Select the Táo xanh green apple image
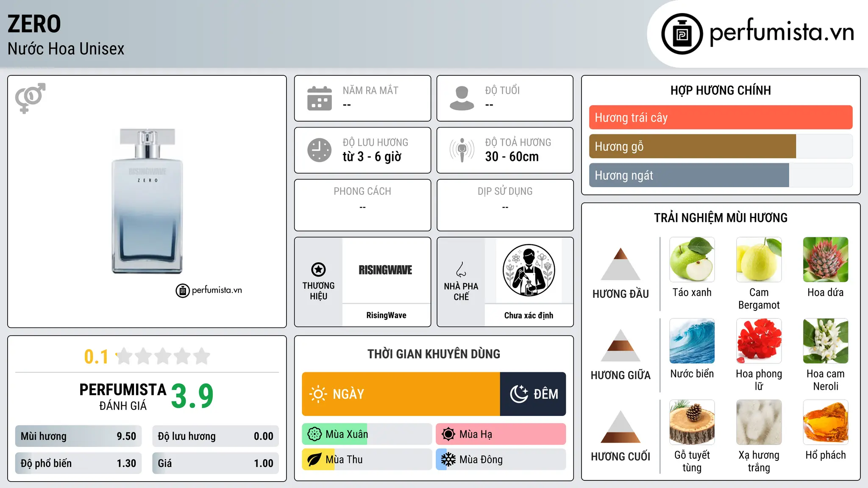868x488 pixels. pos(692,259)
